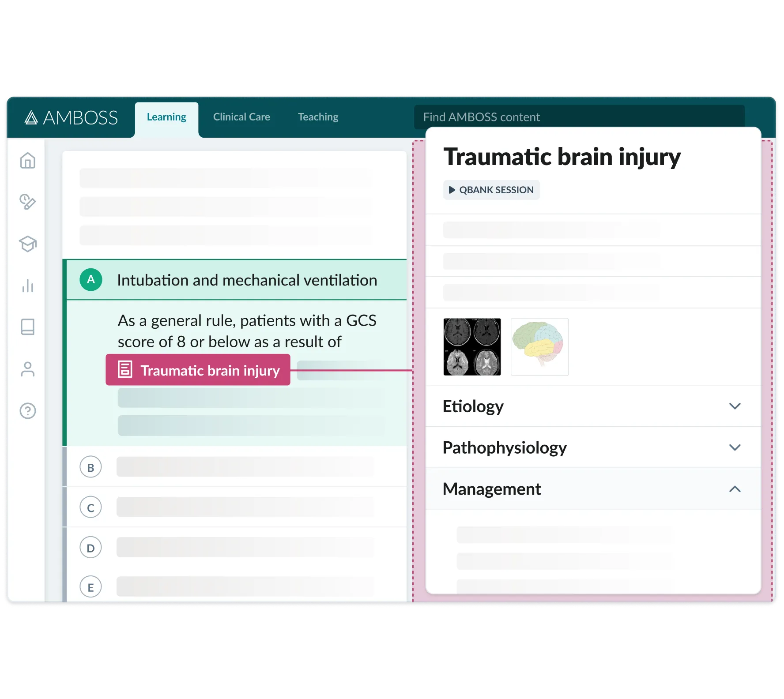Screen dimensions: 784x699
Task: Focus the Find AMBOSS content search field
Action: click(579, 117)
